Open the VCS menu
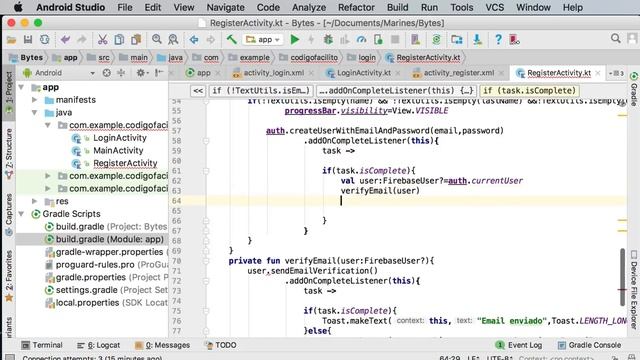This screenshot has width=640, height=360. coord(494,7)
